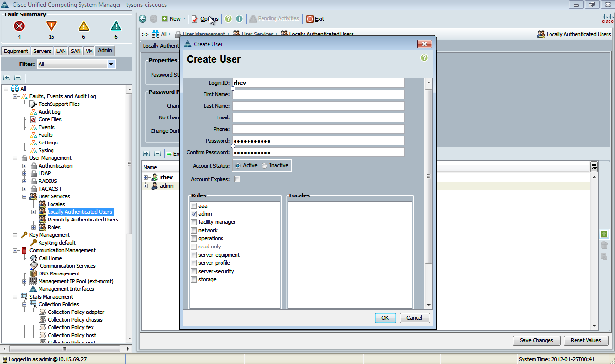
Task: Open Help using the green question mark icon
Action: [x=227, y=19]
